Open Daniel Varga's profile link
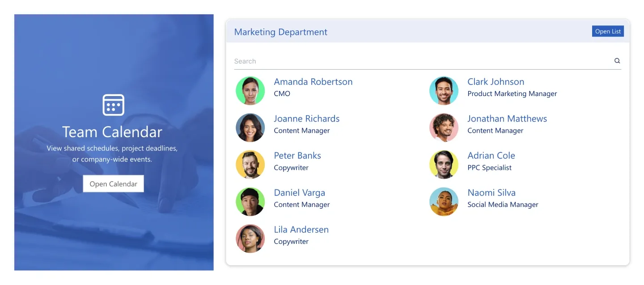 [300, 193]
